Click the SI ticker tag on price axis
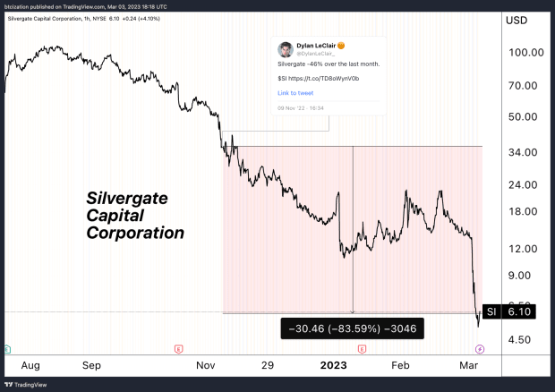Screen dimensions: 555x392 tap(491, 311)
